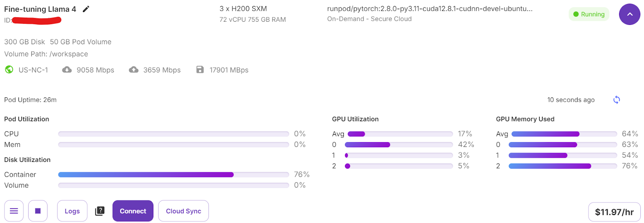Viewport: 644px width, 223px height.
Task: Edit the pod name with pencil icon
Action: (x=86, y=9)
